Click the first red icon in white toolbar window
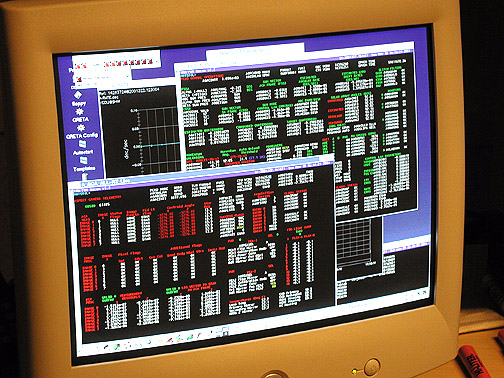 79,66
